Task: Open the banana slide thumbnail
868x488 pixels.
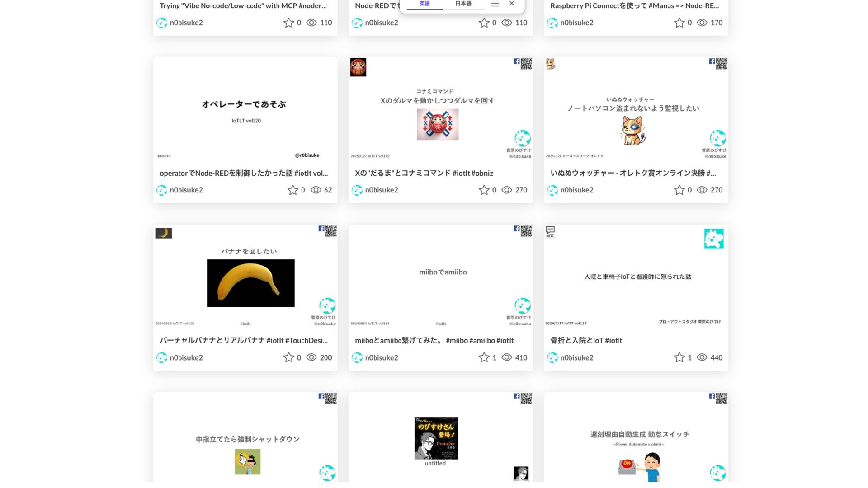Action: [250, 283]
